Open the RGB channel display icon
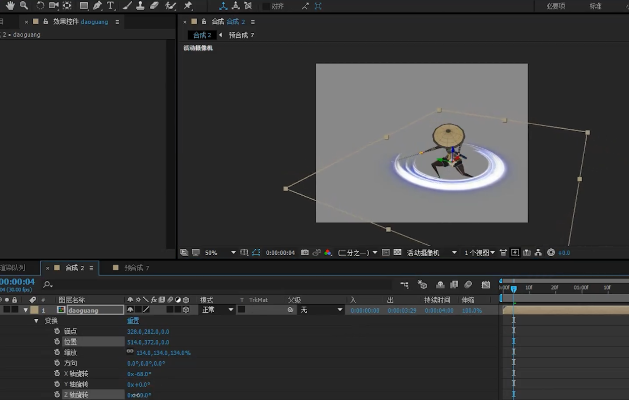This screenshot has width=629, height=400. pyautogui.click(x=328, y=252)
